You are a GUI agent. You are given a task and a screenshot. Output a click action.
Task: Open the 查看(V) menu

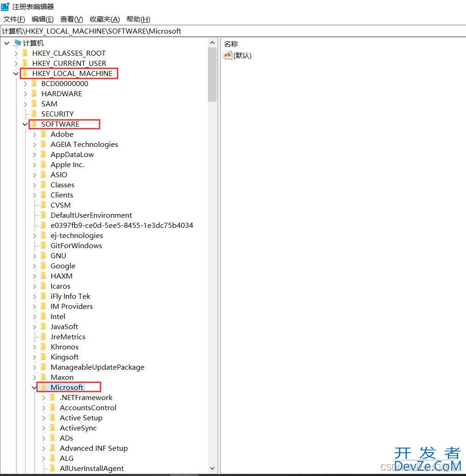point(72,19)
